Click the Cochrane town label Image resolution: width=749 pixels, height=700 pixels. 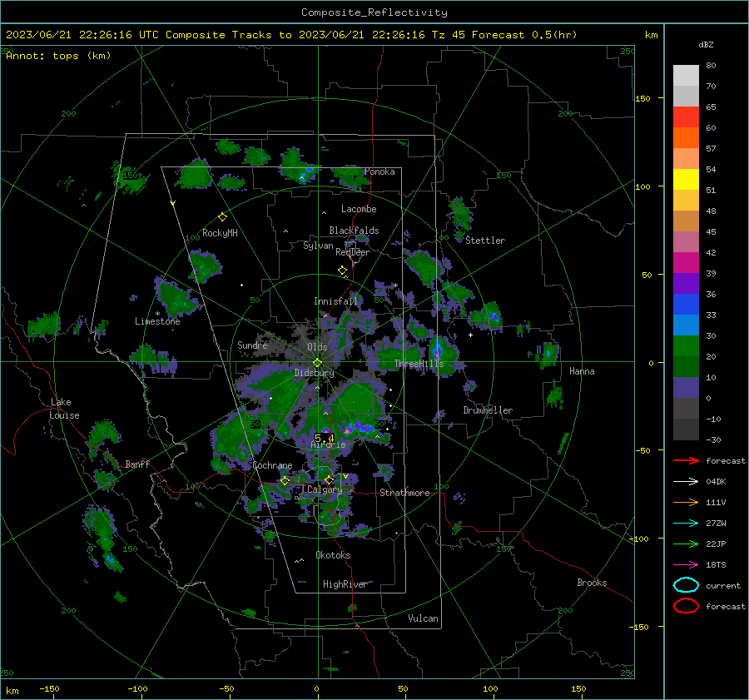pyautogui.click(x=272, y=465)
